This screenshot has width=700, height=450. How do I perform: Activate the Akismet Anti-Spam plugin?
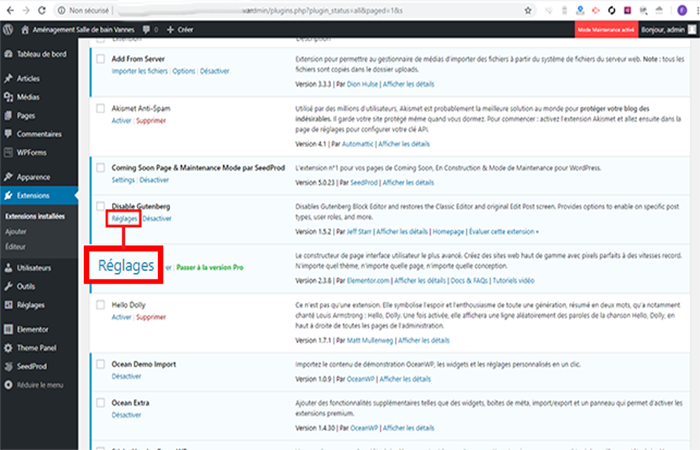pyautogui.click(x=121, y=121)
